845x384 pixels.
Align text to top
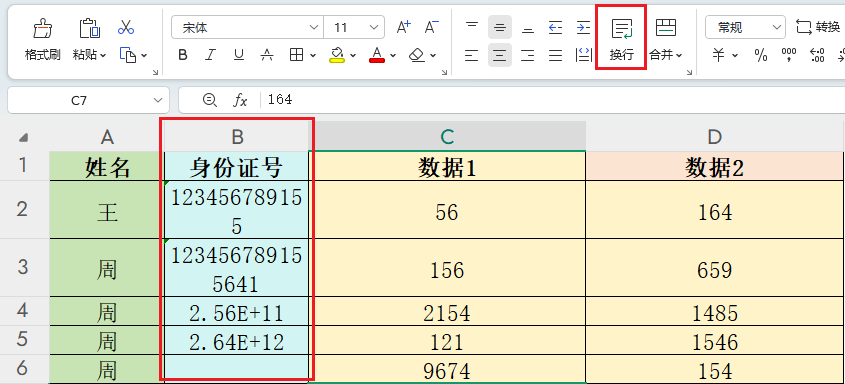pos(472,26)
